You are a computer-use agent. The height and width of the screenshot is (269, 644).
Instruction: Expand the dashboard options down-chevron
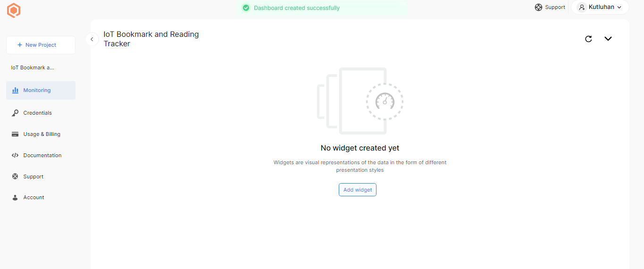608,39
